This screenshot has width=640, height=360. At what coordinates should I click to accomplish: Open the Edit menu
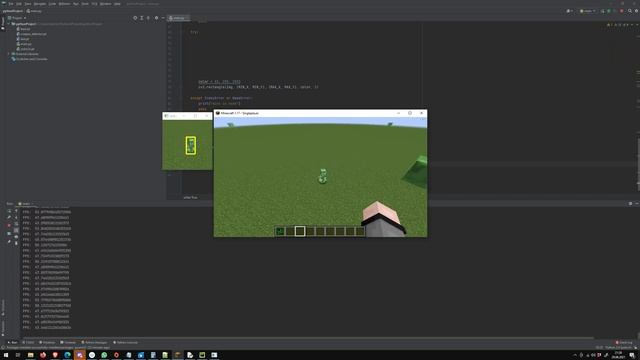tap(19, 4)
